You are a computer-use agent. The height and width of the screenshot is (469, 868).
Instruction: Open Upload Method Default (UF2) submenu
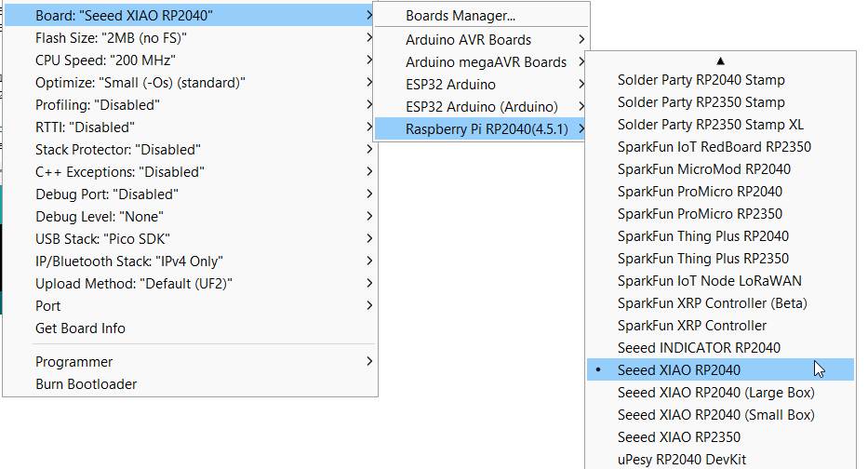point(133,283)
